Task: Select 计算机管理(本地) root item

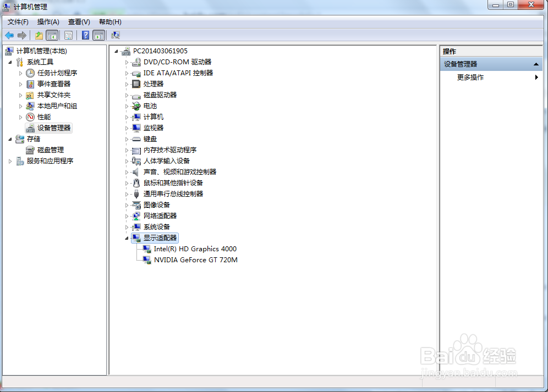Action: tap(42, 51)
